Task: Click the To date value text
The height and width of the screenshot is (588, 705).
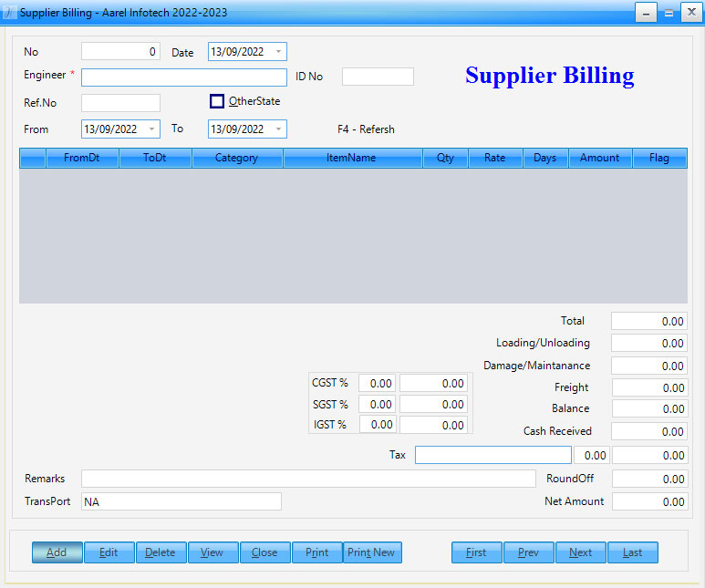Action: (237, 129)
